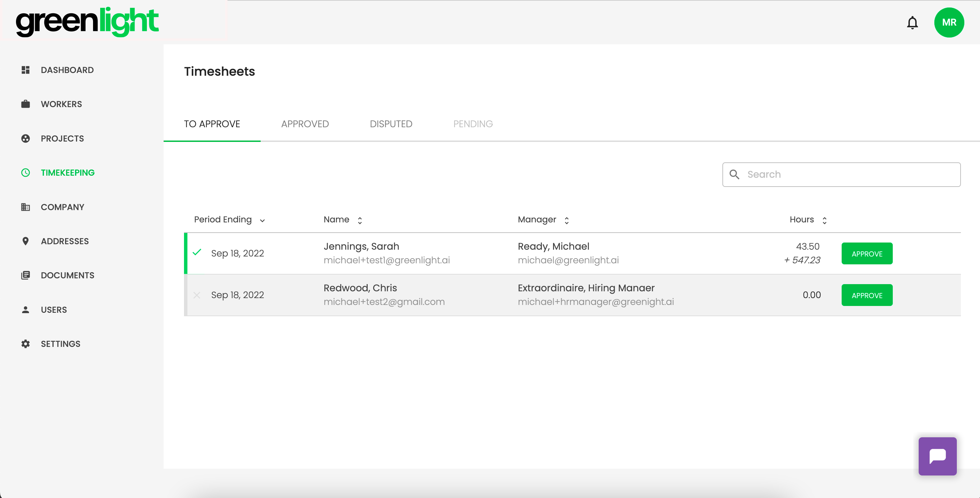Viewport: 980px width, 498px height.
Task: Sort the Name column
Action: pos(359,220)
